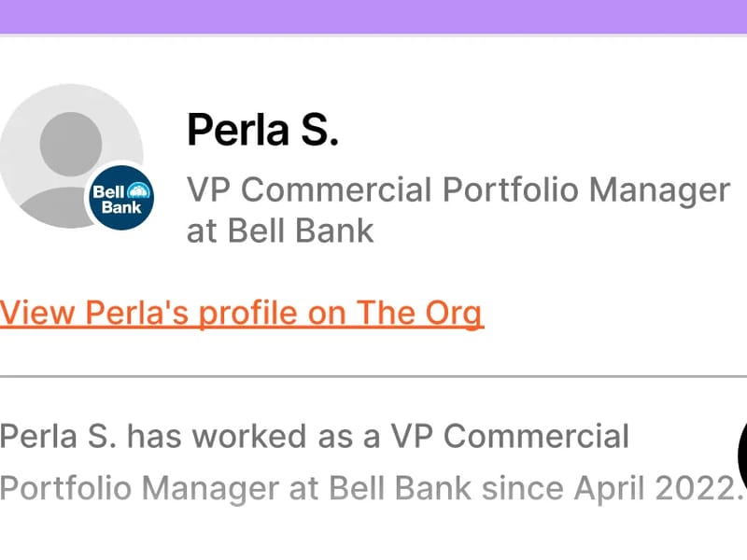Open View Perla's profile on The Org link

pyautogui.click(x=242, y=313)
